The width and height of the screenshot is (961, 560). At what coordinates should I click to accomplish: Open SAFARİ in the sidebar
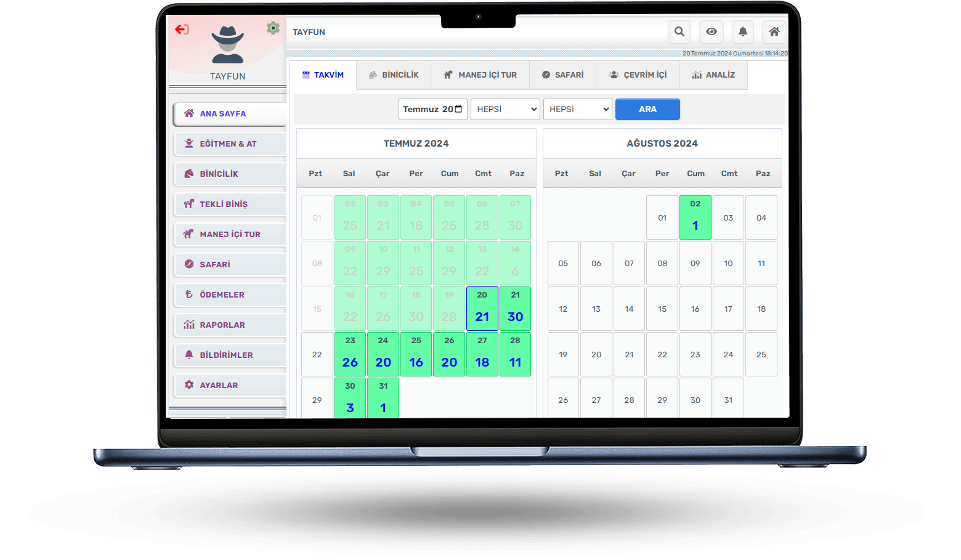[x=230, y=264]
